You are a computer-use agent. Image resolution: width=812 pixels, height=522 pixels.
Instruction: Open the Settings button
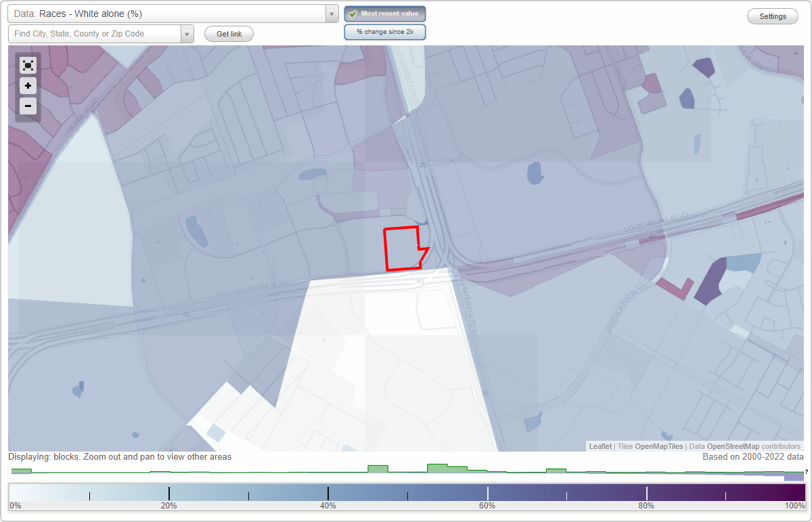coord(773,17)
